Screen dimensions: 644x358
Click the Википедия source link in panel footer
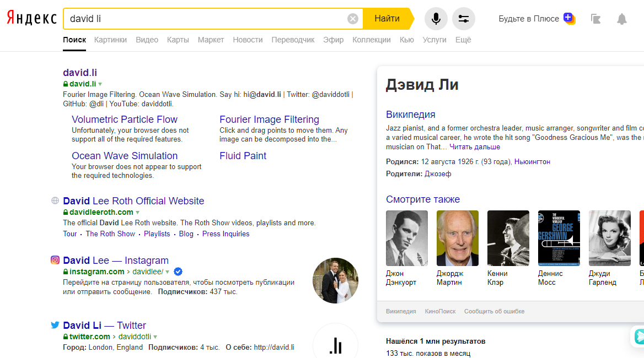401,311
